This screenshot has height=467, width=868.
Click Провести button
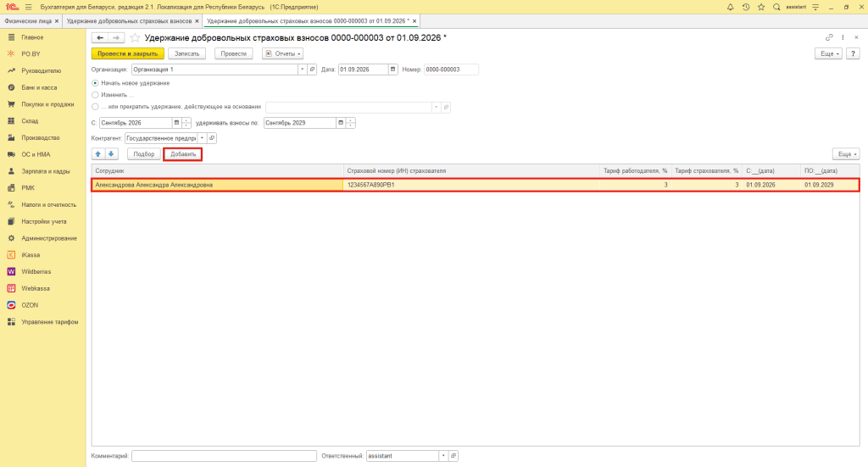234,53
